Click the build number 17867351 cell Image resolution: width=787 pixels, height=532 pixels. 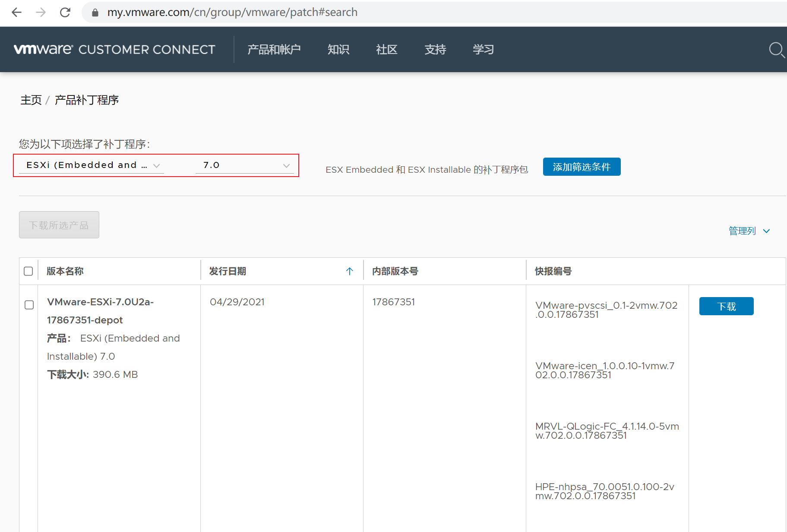click(x=393, y=302)
